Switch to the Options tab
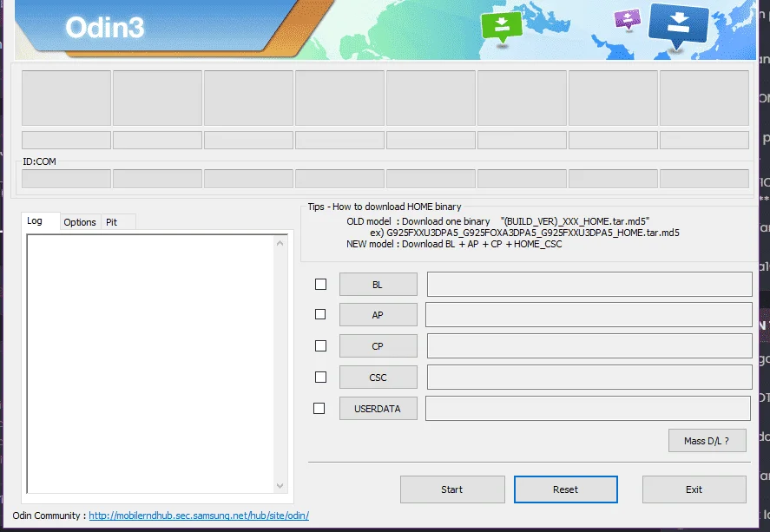The width and height of the screenshot is (770, 532). pyautogui.click(x=80, y=222)
